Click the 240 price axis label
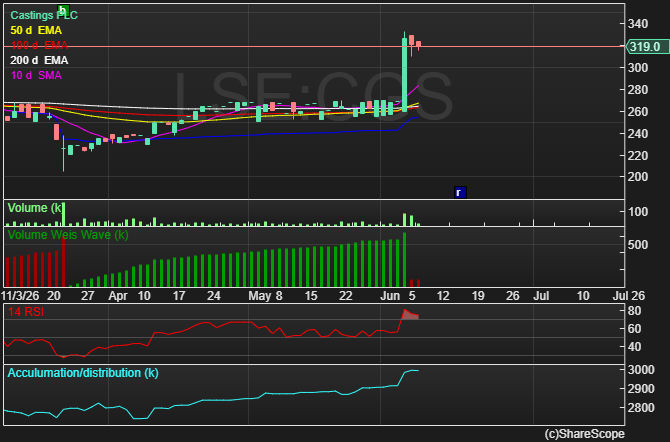Viewport: 670px width, 442px height. 638,134
